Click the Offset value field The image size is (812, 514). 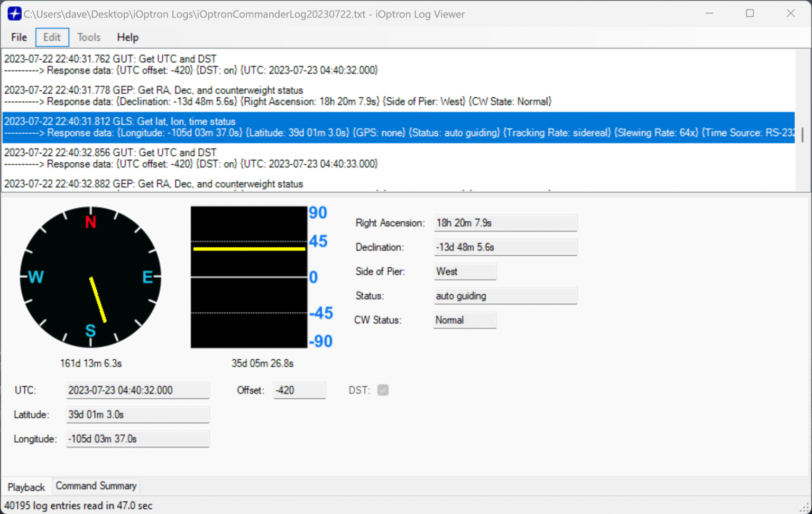pos(299,390)
